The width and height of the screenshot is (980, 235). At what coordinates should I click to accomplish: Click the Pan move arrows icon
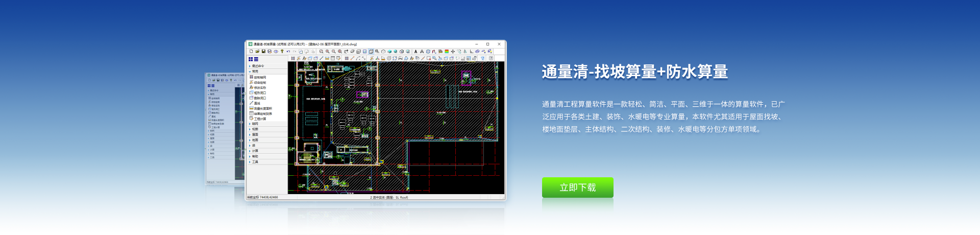[453, 52]
